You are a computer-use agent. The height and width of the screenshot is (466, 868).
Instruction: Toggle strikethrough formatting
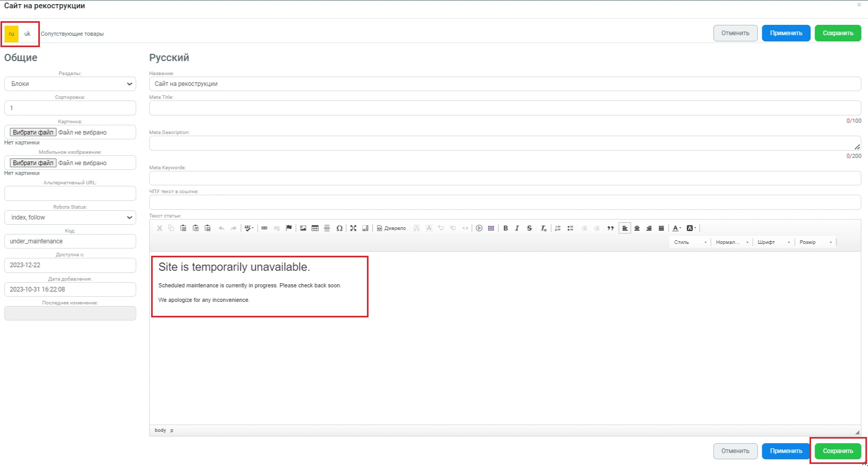tap(529, 228)
